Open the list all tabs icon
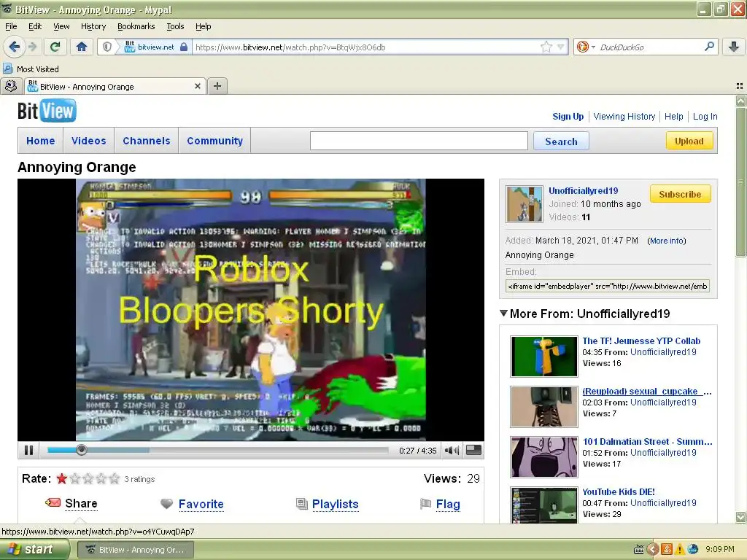 740,86
